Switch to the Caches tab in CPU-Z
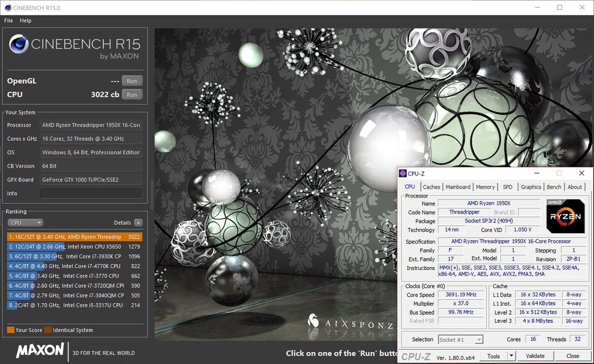The image size is (594, 364). coord(432,187)
